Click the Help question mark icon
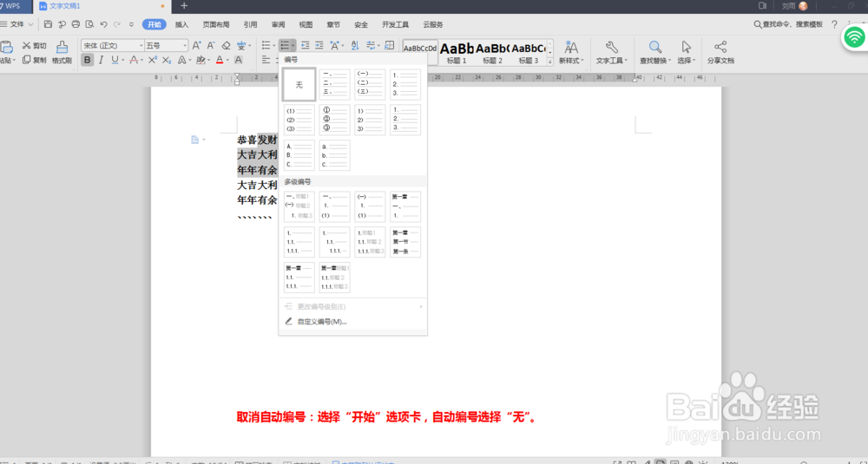Image resolution: width=868 pixels, height=464 pixels. pos(835,24)
